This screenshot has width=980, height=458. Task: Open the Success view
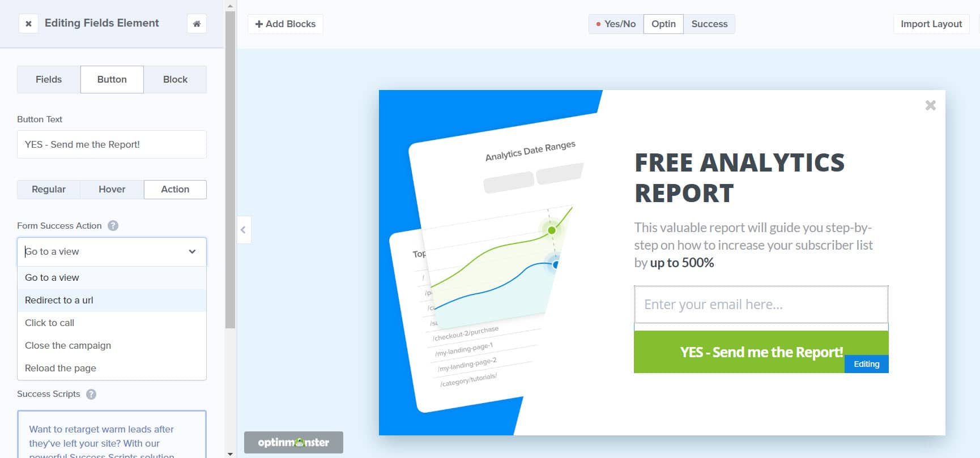point(709,24)
